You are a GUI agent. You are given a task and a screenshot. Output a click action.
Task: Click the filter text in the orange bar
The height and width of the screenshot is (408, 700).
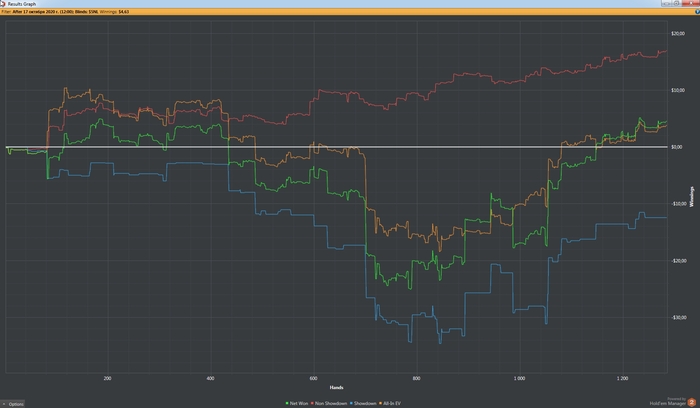click(65, 12)
